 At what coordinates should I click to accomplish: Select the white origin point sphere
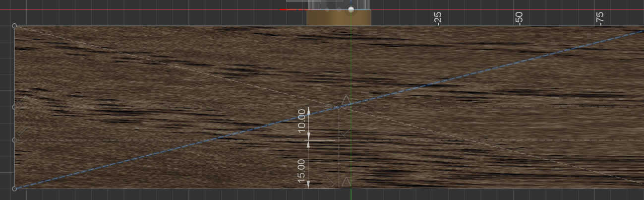(351, 9)
